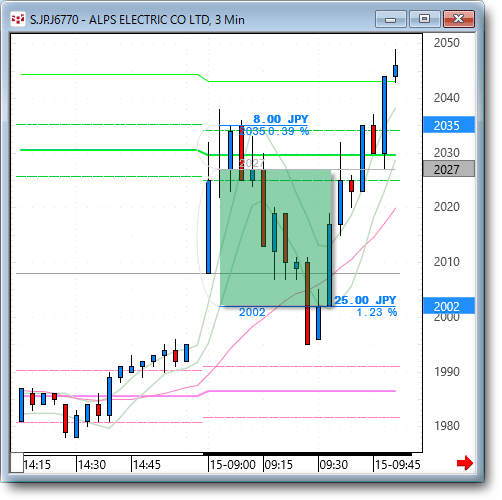Click the 1.23 % label
Image resolution: width=502 pixels, height=500 pixels.
(377, 312)
